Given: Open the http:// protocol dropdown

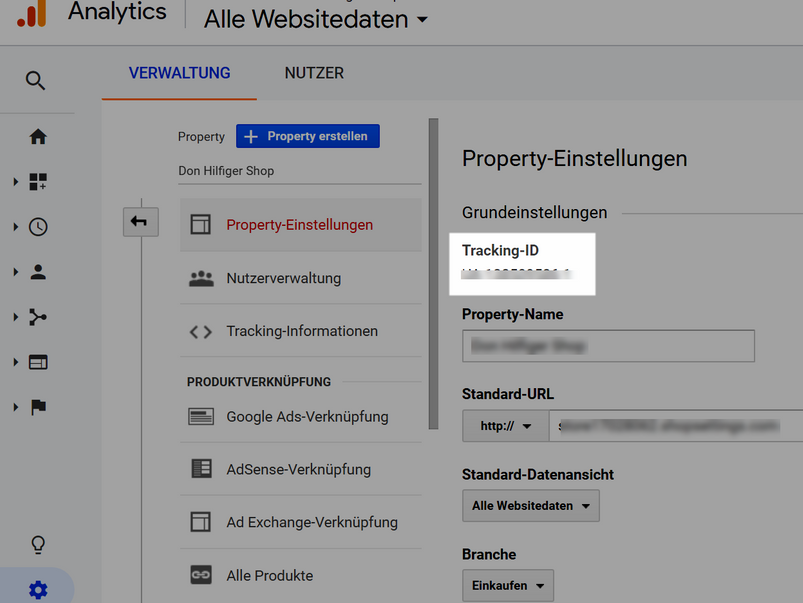Looking at the screenshot, I should point(505,426).
